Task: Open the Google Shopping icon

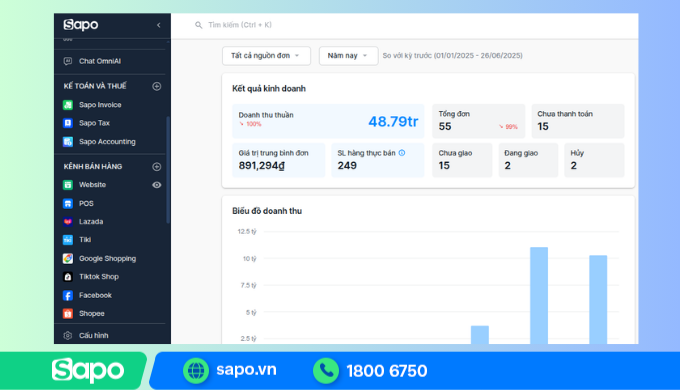Action: coord(68,259)
